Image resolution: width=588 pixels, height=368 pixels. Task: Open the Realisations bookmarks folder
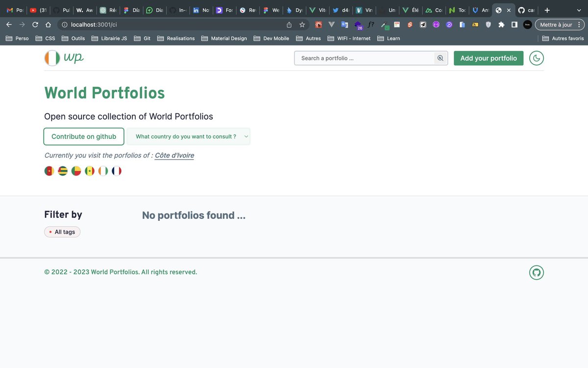176,38
